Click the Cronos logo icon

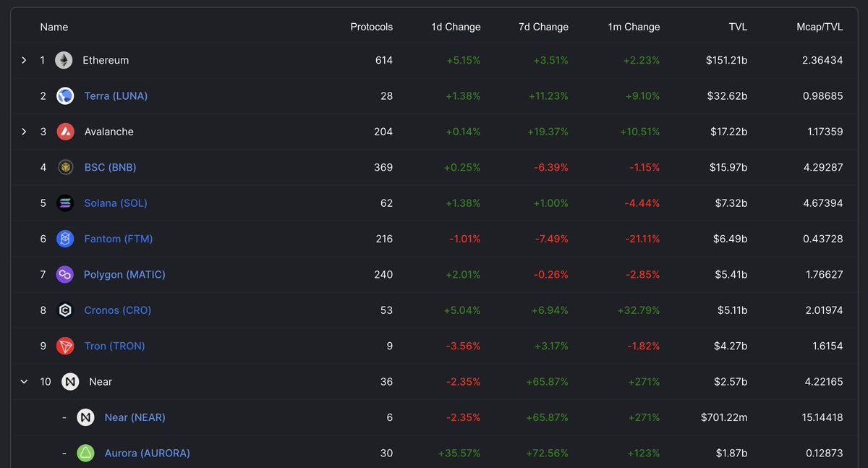pos(65,310)
